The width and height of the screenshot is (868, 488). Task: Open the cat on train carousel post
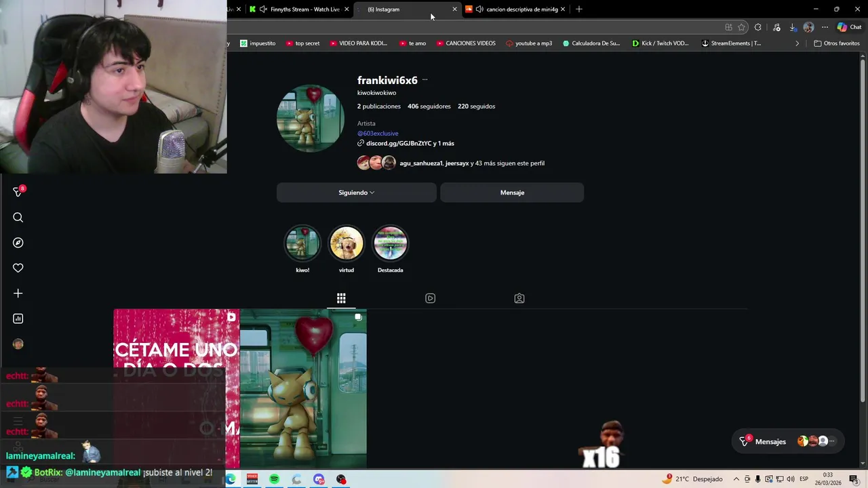(x=303, y=388)
